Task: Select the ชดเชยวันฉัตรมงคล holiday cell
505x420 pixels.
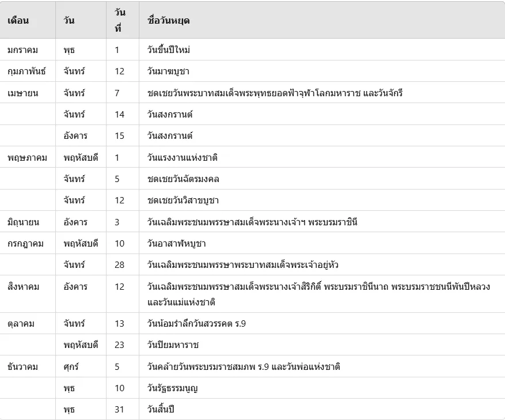Action: point(183,179)
